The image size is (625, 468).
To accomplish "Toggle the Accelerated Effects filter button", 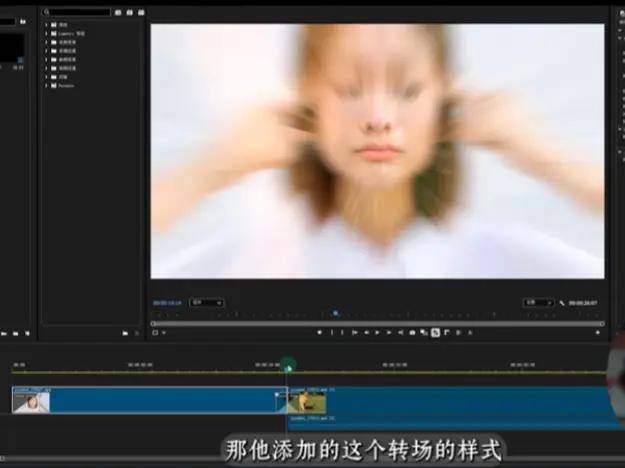I will coord(117,12).
